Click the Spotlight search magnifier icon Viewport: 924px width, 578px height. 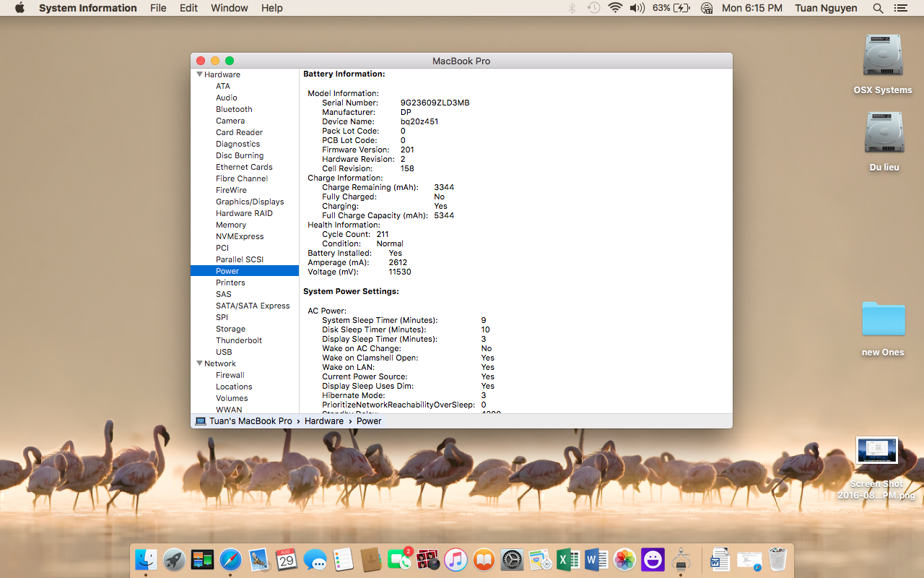[878, 8]
